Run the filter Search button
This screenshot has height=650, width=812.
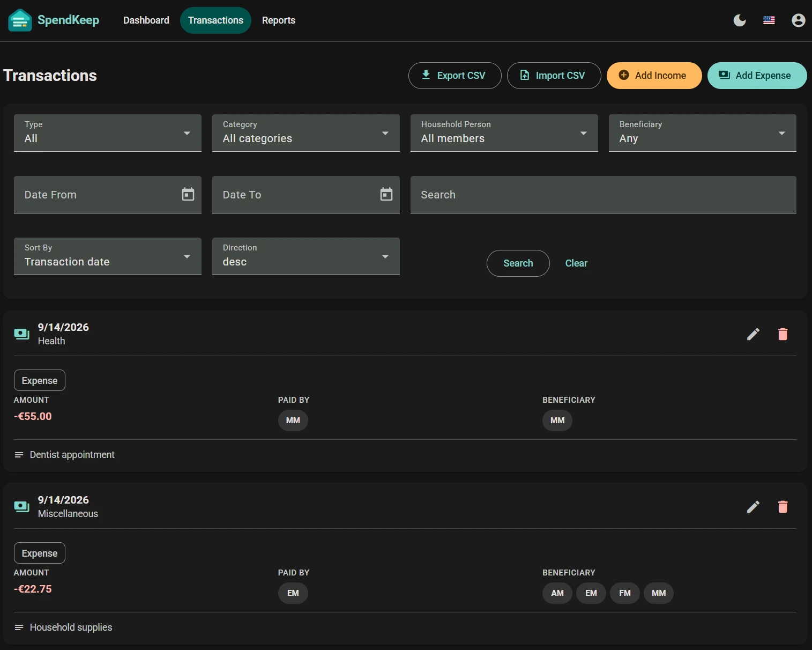(518, 263)
